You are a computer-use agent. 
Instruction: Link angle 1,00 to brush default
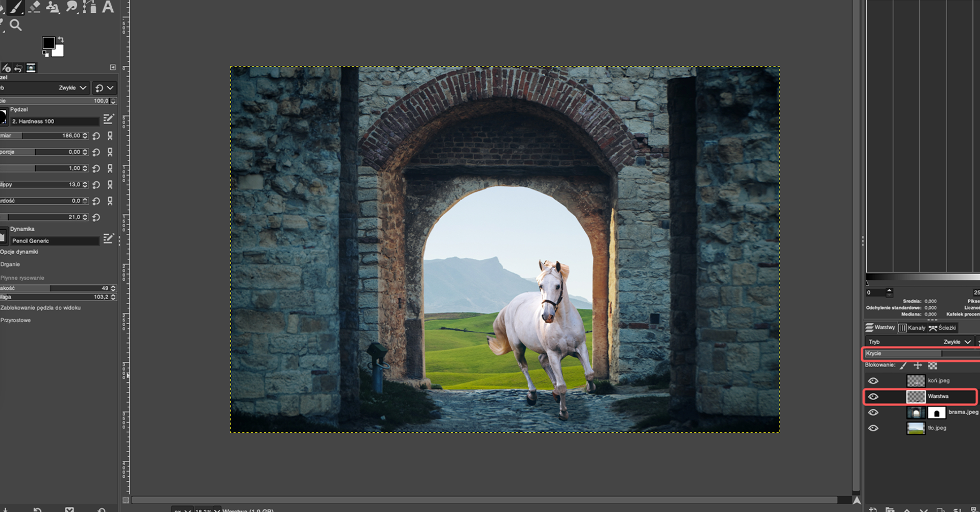pyautogui.click(x=110, y=168)
